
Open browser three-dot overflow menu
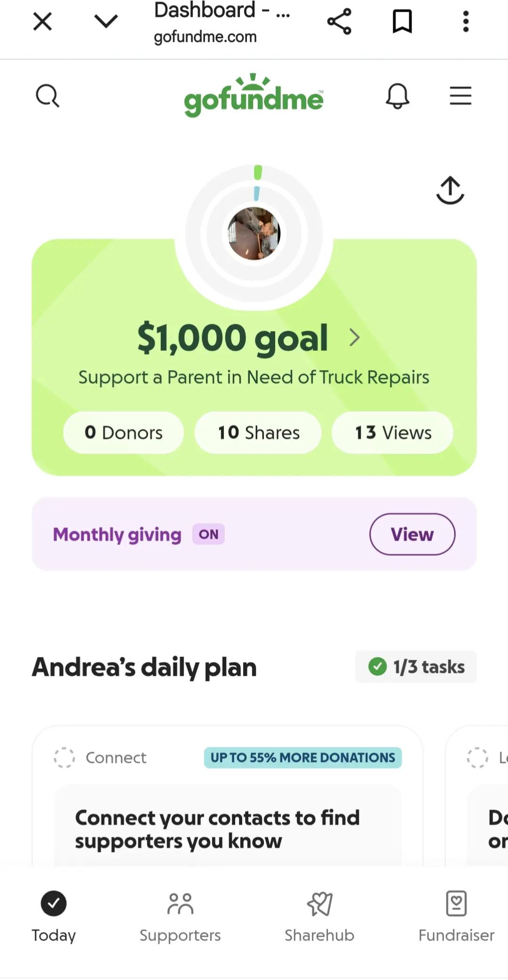(466, 21)
